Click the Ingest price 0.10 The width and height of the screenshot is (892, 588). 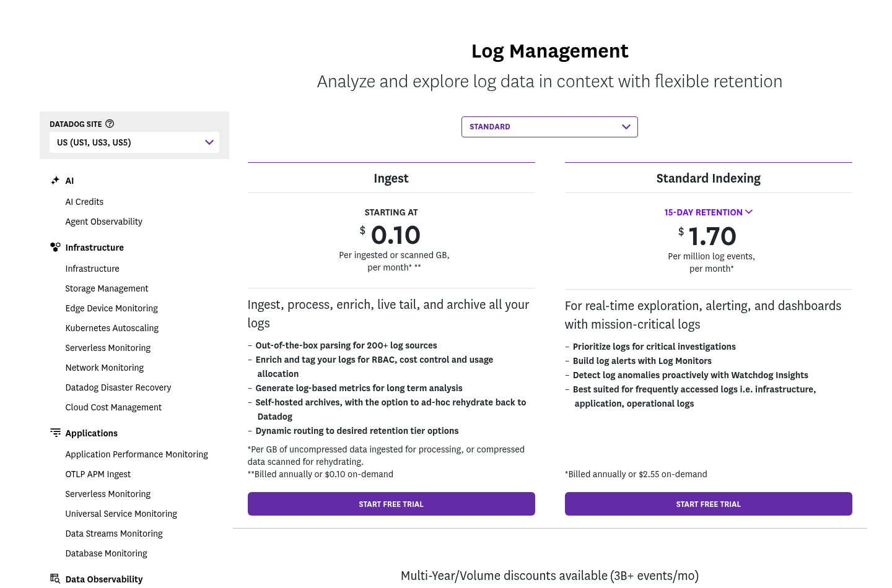395,235
